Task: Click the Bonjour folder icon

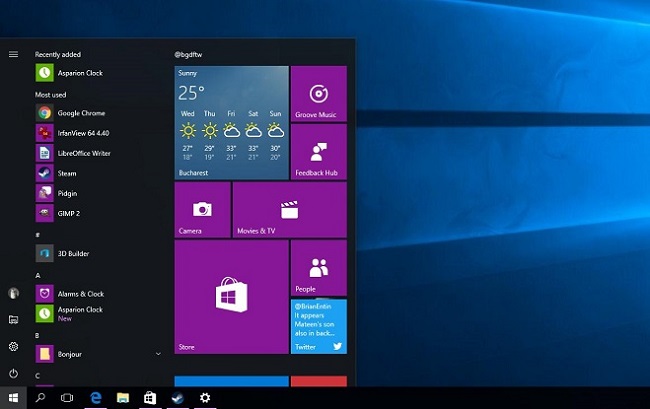Action: pyautogui.click(x=44, y=354)
